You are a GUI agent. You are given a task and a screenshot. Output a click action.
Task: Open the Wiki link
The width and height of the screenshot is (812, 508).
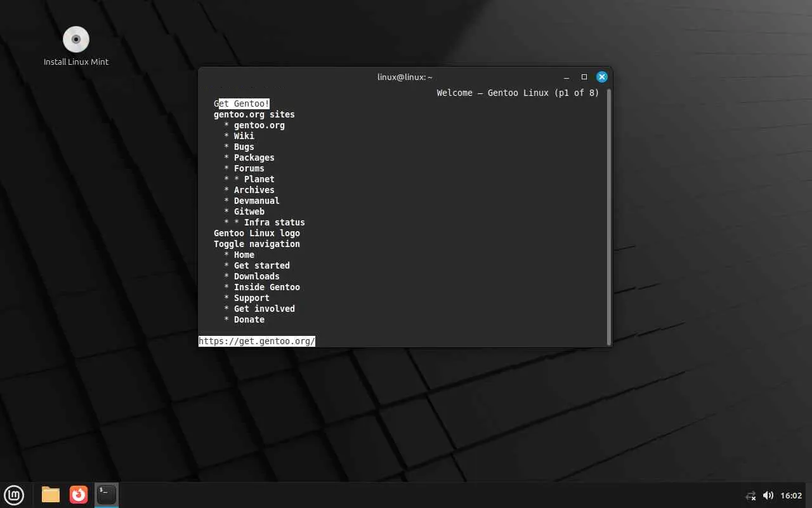(244, 136)
